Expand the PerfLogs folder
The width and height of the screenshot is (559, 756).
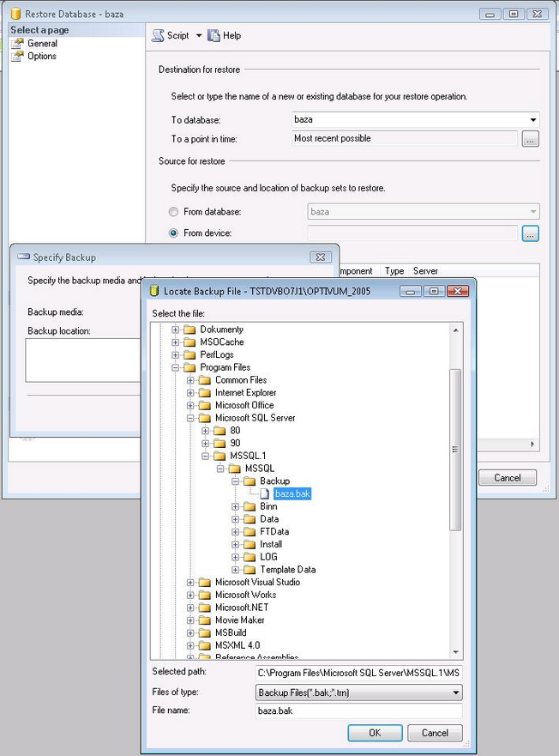pyautogui.click(x=176, y=355)
